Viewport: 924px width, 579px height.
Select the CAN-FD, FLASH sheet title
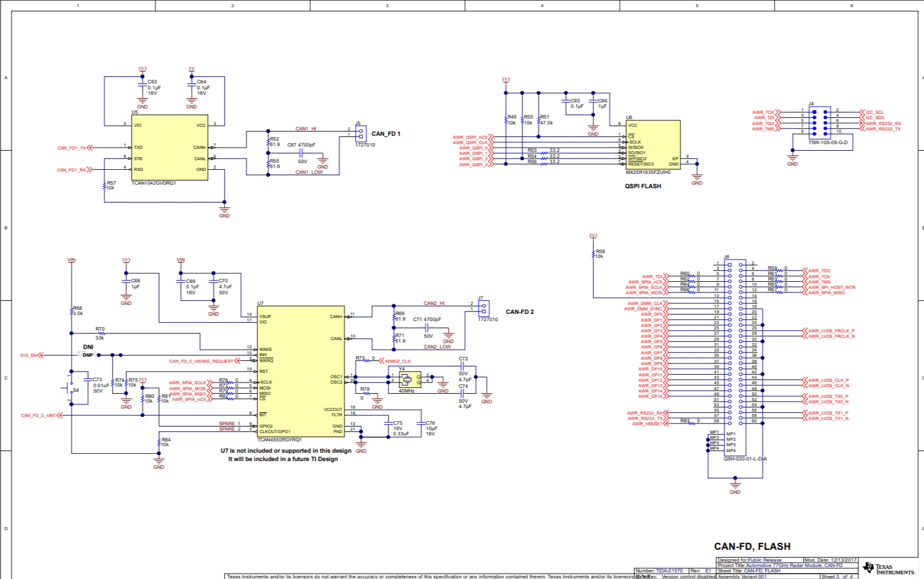tap(752, 546)
